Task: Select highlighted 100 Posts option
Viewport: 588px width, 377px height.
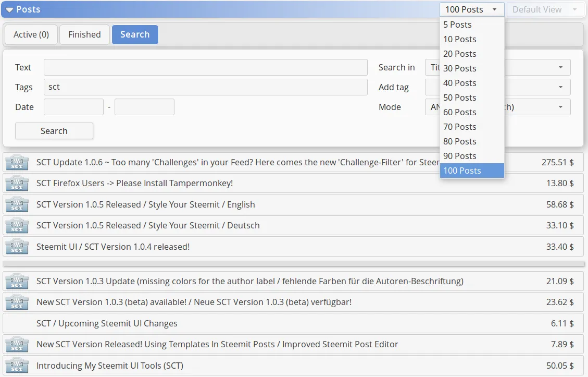Action: click(472, 171)
